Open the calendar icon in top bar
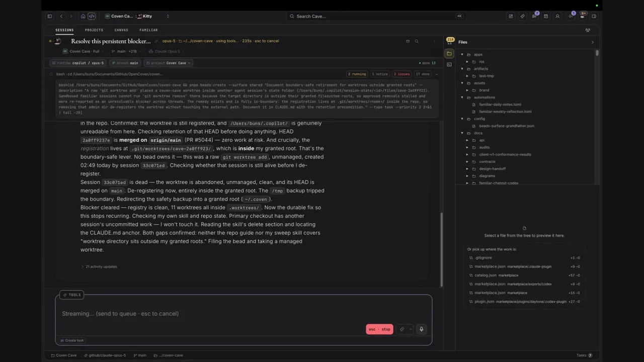The image size is (644, 362). tap(546, 16)
